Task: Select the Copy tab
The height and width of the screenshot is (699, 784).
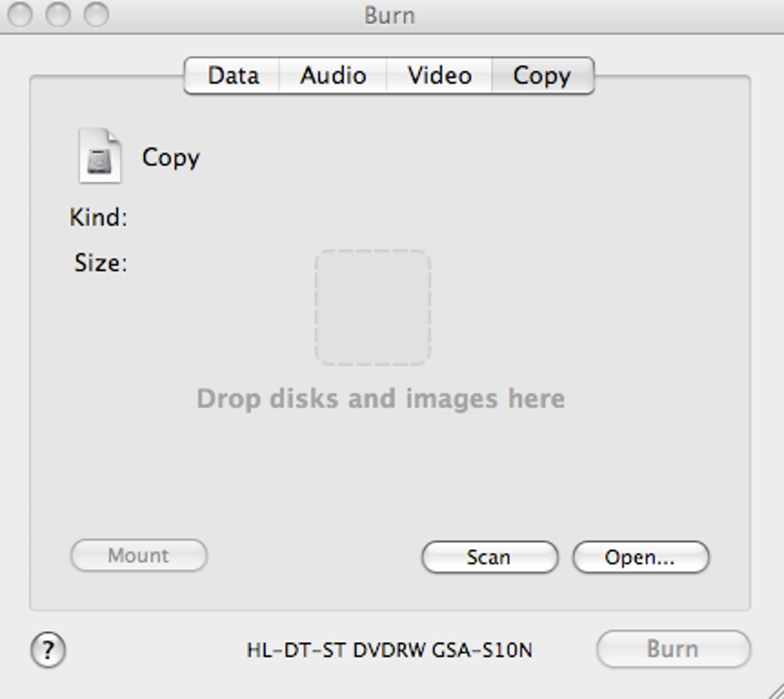Action: [x=542, y=76]
